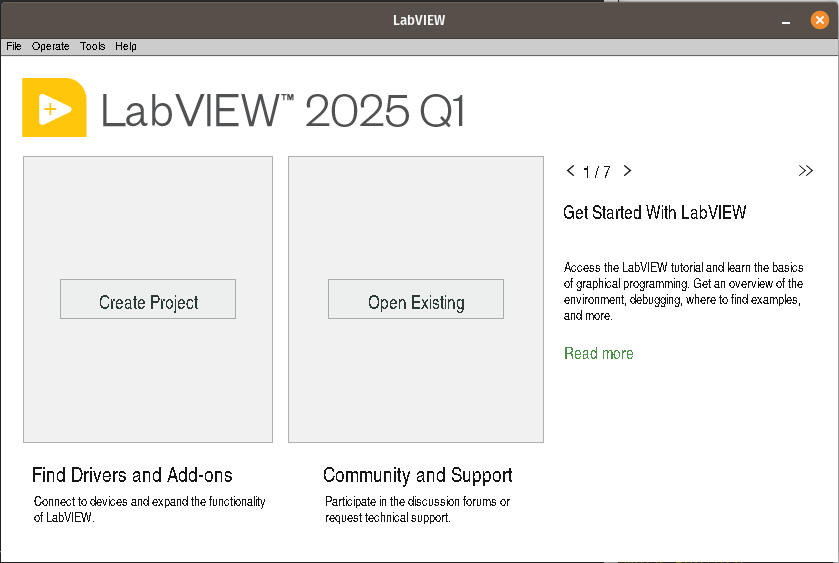Open the Operate menu
This screenshot has width=839, height=563.
coord(50,47)
